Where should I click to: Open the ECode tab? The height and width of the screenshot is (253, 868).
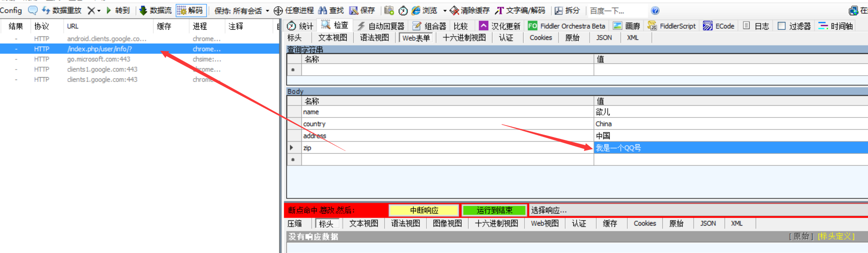point(719,26)
